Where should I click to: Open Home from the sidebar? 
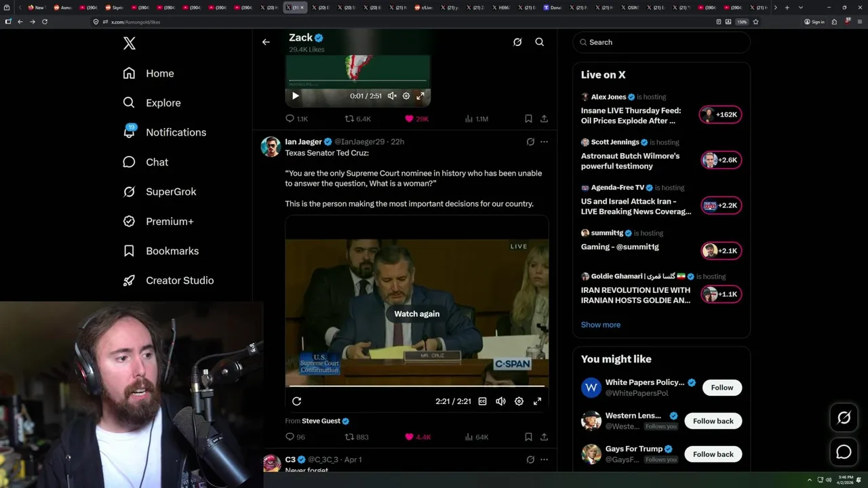click(x=149, y=73)
